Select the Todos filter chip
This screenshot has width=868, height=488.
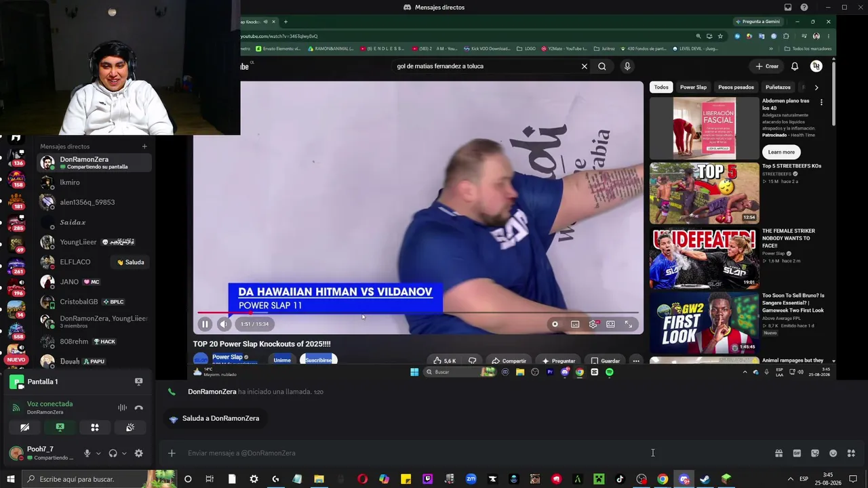[661, 87]
